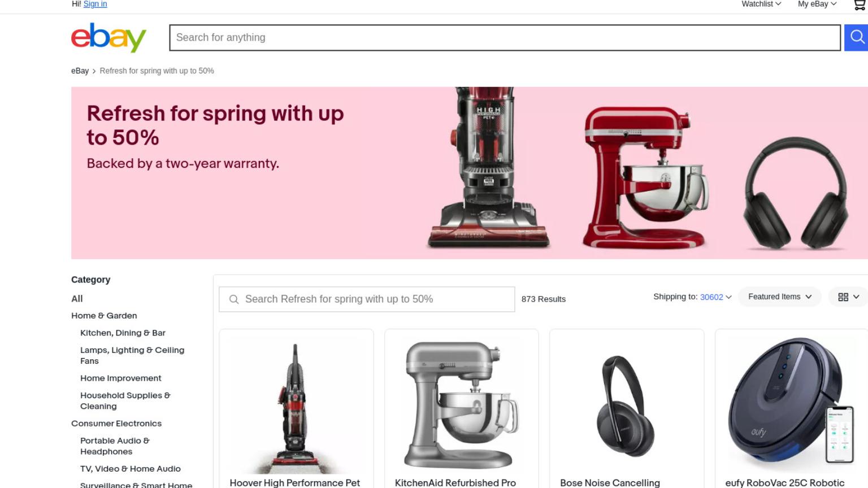Viewport: 868px width, 488px height.
Task: Click the eBay logo
Action: coord(108,38)
